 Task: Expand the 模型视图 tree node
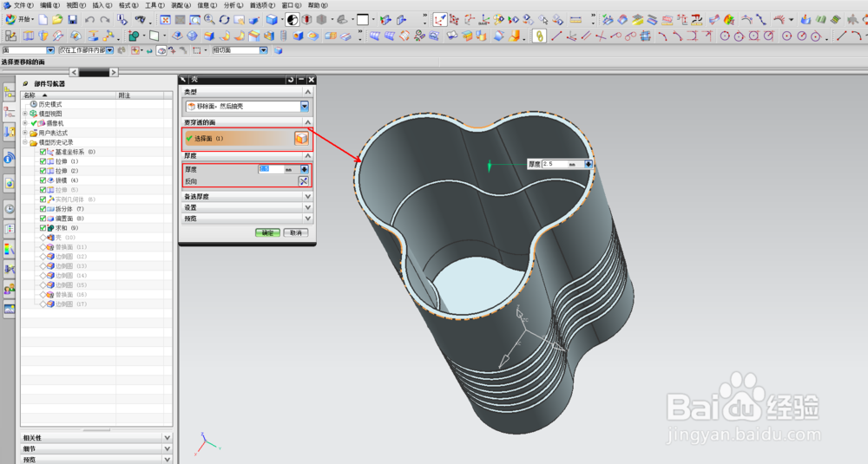[x=25, y=114]
